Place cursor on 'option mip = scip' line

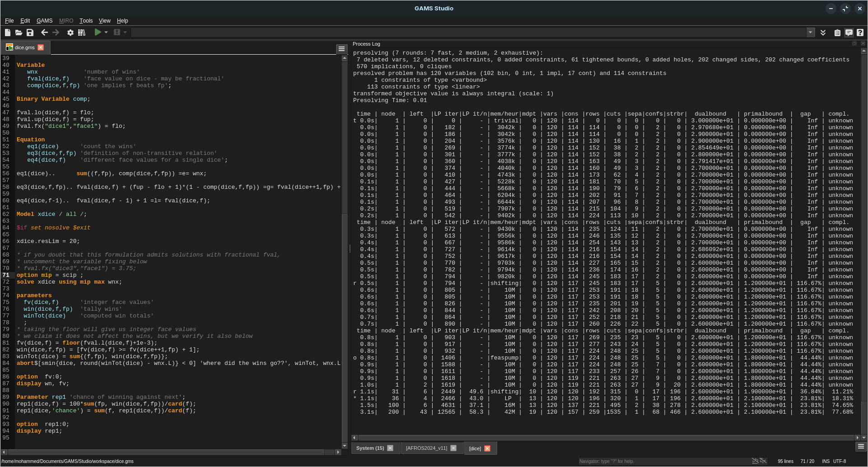click(x=50, y=275)
